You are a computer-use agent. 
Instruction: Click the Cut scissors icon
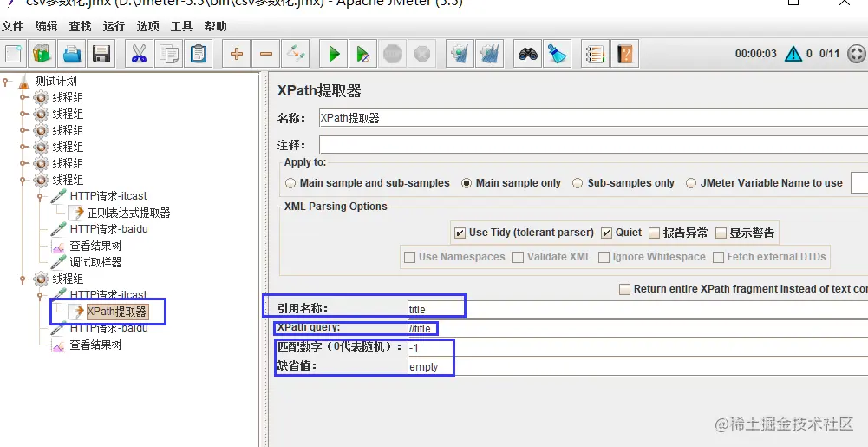(139, 54)
